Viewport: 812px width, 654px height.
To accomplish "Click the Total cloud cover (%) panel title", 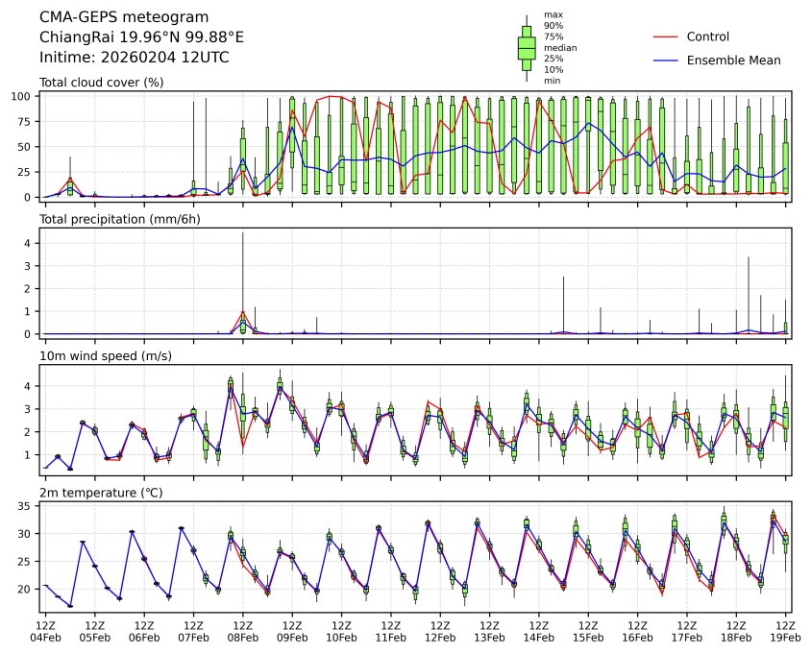I will click(102, 83).
